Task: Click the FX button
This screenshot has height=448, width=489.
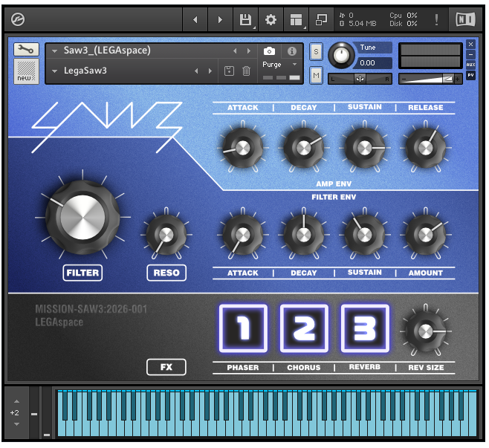Action: pyautogui.click(x=166, y=367)
